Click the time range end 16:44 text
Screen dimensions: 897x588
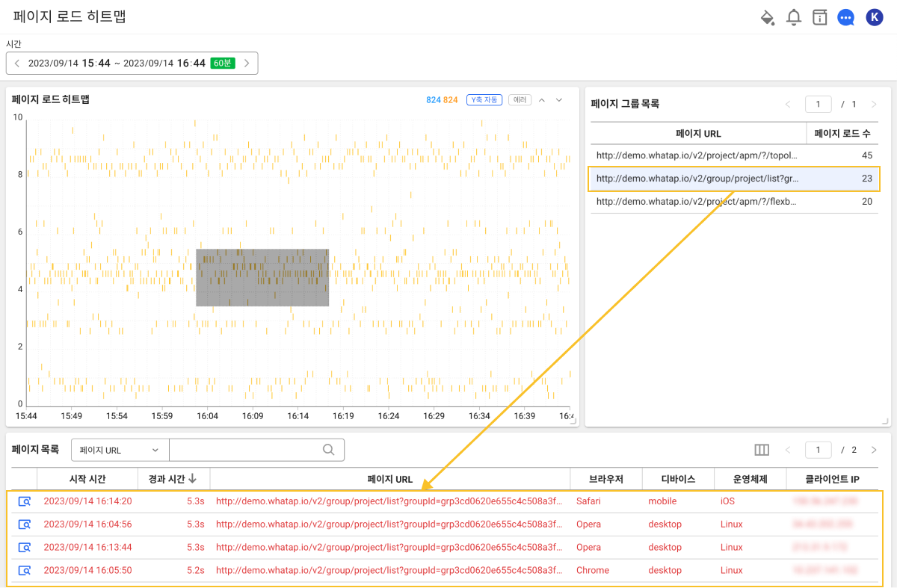pyautogui.click(x=191, y=64)
